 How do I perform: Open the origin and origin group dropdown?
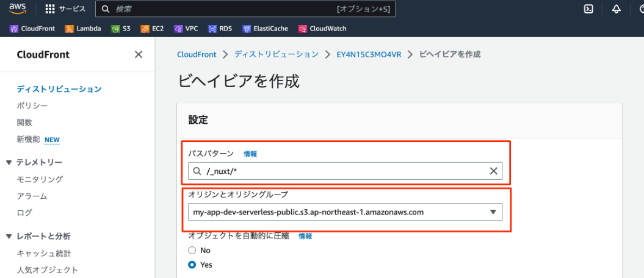[x=345, y=212]
